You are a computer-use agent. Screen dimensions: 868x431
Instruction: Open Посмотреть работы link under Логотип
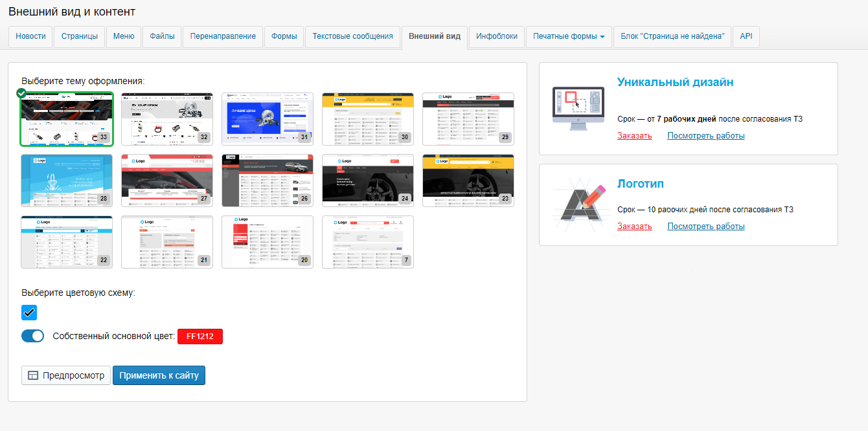(705, 227)
